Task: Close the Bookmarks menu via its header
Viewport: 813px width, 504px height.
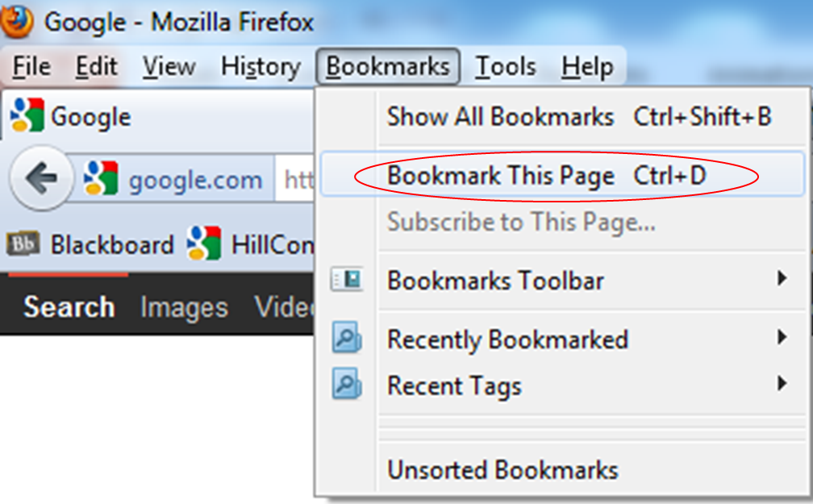Action: [388, 66]
